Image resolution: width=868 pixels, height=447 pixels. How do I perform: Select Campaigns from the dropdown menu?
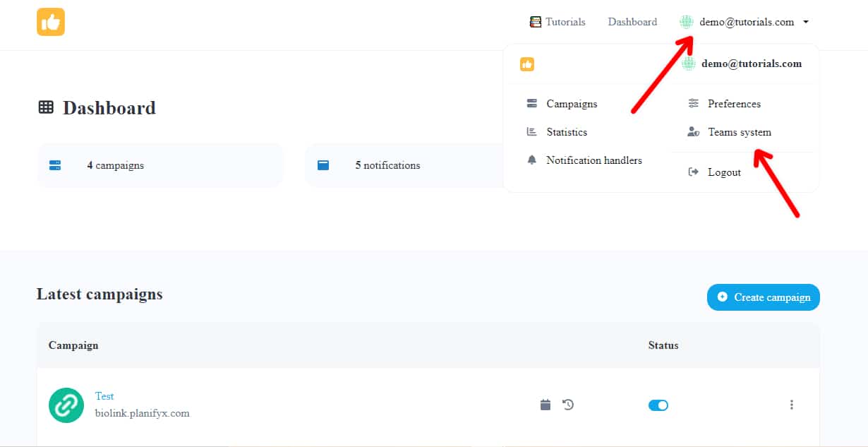571,104
